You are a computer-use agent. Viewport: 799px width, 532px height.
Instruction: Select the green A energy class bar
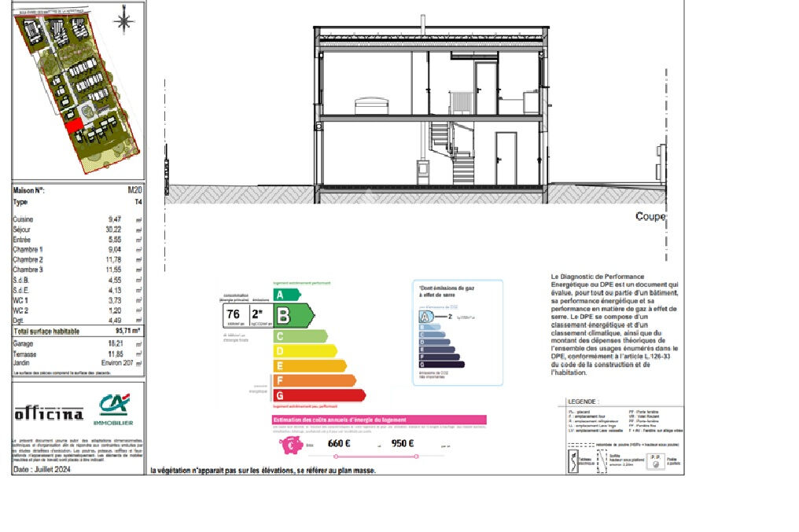point(286,295)
